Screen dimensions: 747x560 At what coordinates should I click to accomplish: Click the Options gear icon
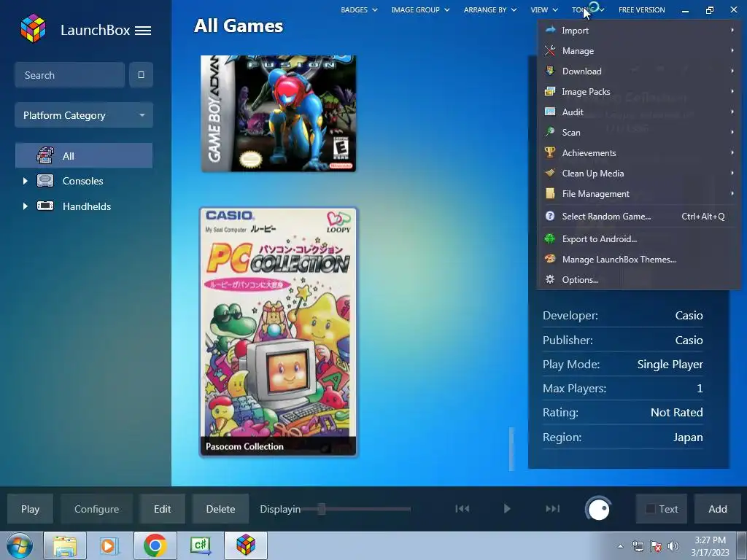tap(550, 279)
